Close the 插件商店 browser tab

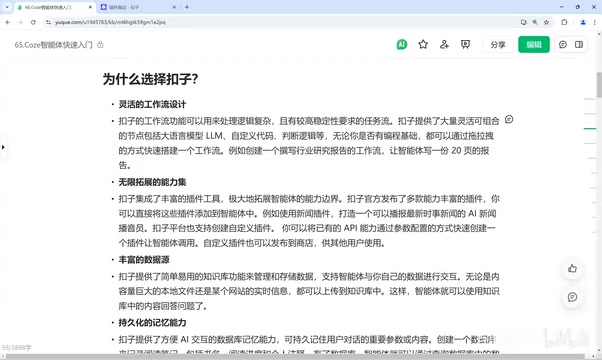coord(174,7)
